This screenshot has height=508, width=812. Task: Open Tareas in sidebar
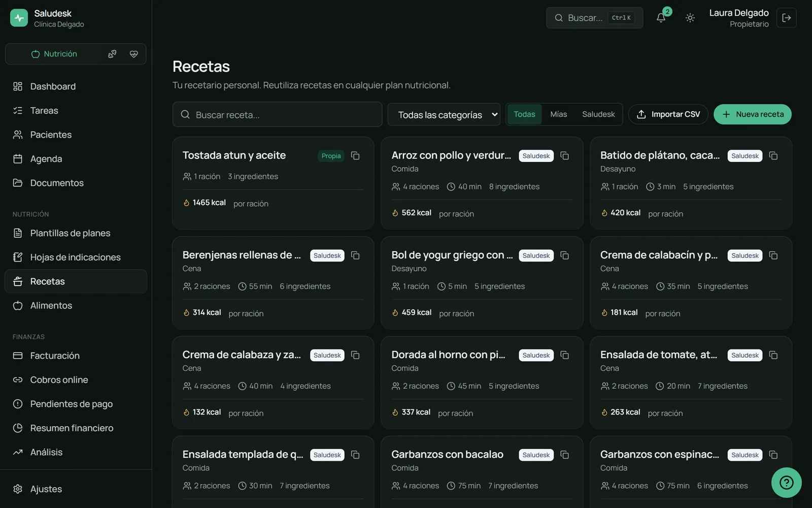76,110
